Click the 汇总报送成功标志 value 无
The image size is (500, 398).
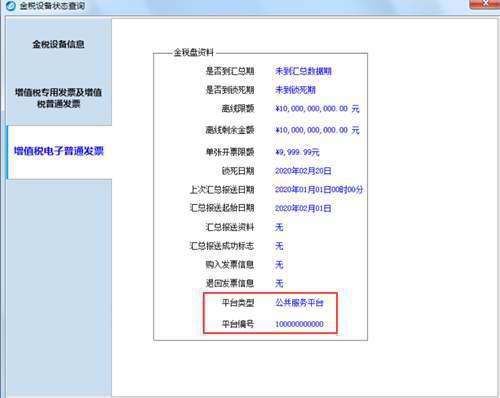pos(279,246)
